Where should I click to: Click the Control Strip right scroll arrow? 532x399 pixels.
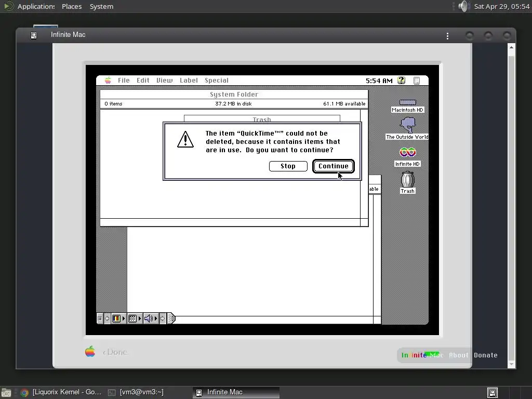(x=163, y=318)
